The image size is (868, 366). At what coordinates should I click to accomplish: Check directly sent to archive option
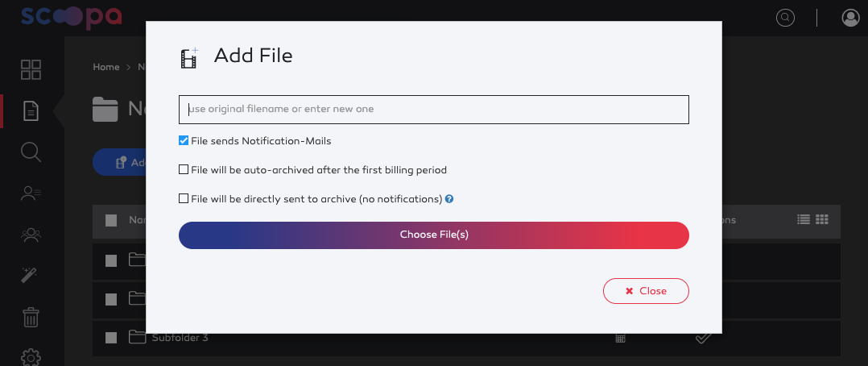(184, 198)
